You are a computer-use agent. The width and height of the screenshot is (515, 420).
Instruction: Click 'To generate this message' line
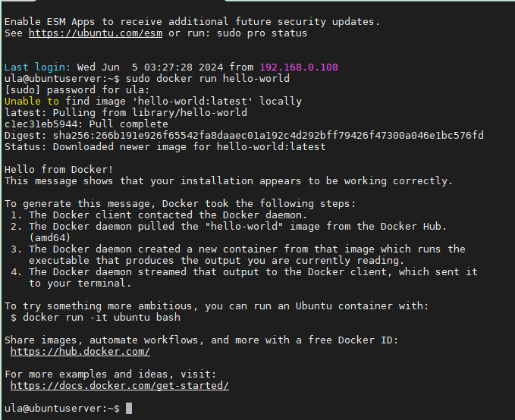(x=181, y=204)
